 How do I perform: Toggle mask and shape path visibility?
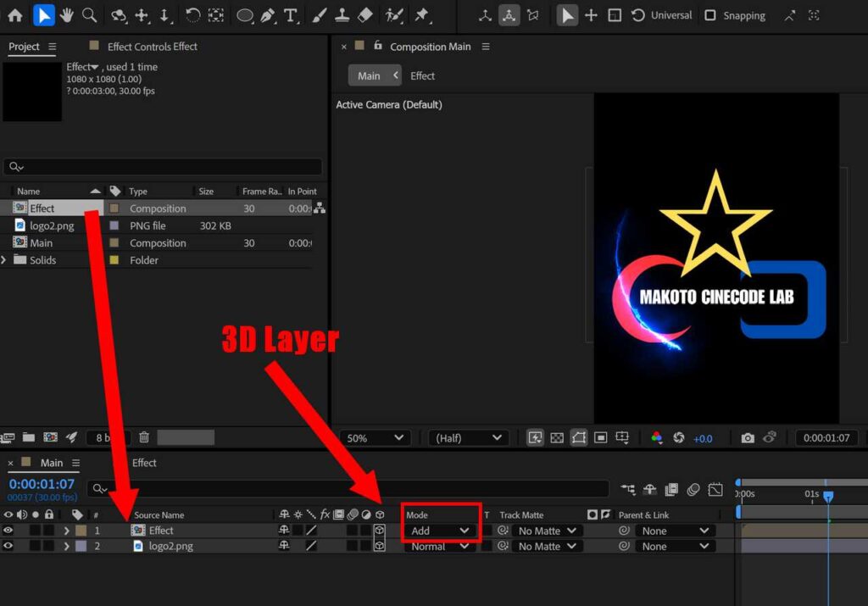coord(579,437)
